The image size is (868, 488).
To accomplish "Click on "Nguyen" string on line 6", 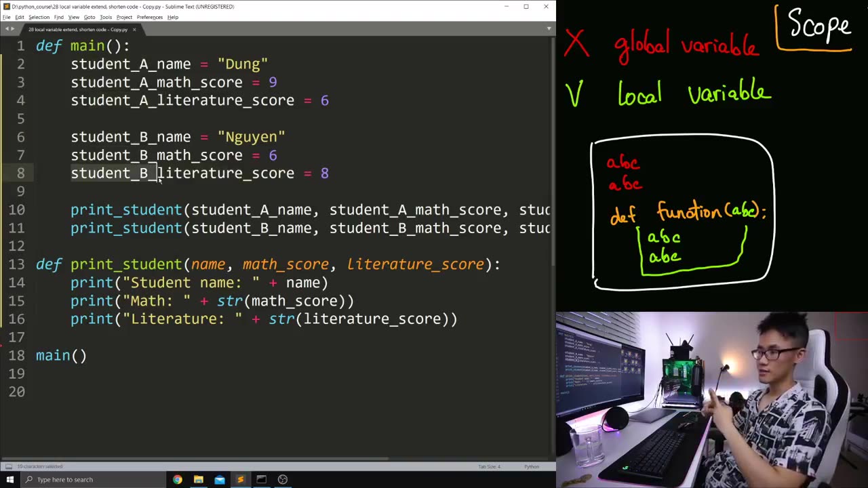I will click(252, 137).
